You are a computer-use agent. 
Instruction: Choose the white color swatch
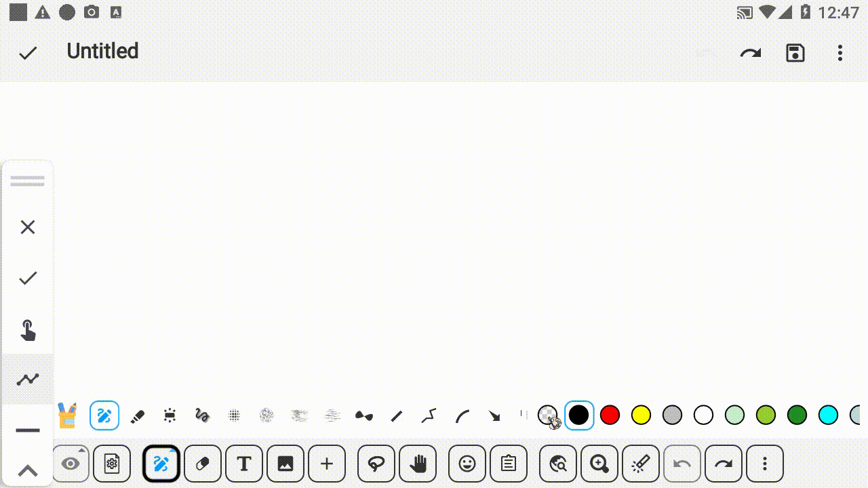(704, 415)
